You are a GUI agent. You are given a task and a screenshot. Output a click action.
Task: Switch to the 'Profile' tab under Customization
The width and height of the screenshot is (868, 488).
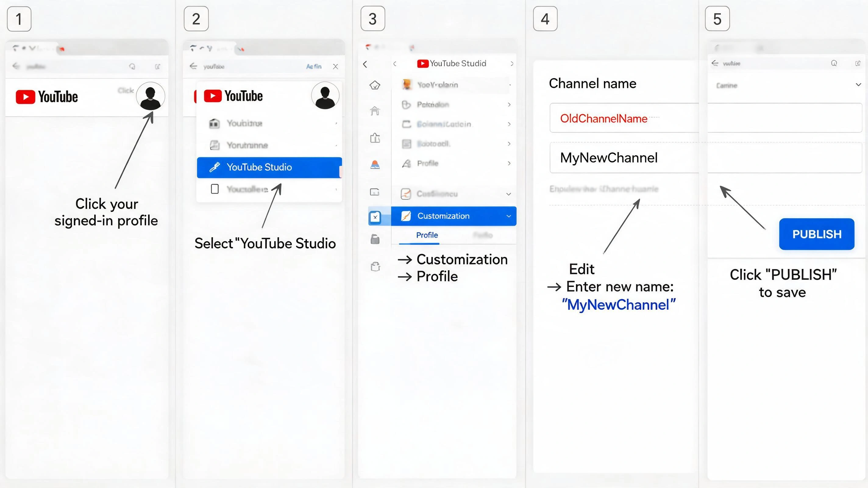(x=427, y=235)
